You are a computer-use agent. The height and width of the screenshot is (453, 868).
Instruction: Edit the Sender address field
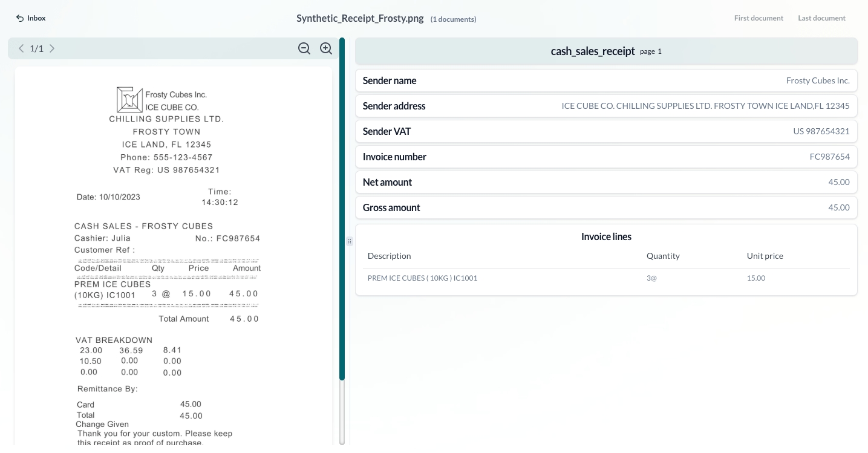click(x=705, y=106)
